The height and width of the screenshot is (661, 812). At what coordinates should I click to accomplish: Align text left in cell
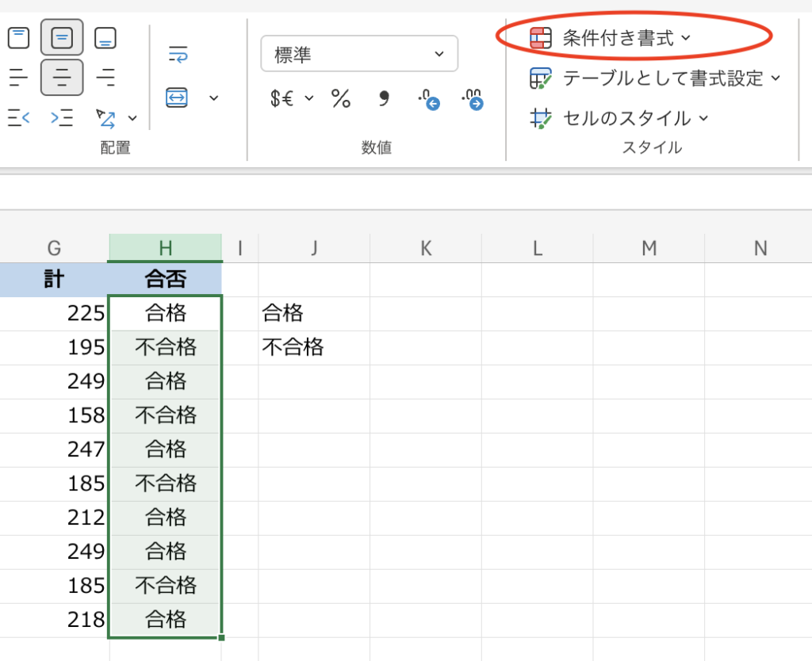[x=18, y=78]
